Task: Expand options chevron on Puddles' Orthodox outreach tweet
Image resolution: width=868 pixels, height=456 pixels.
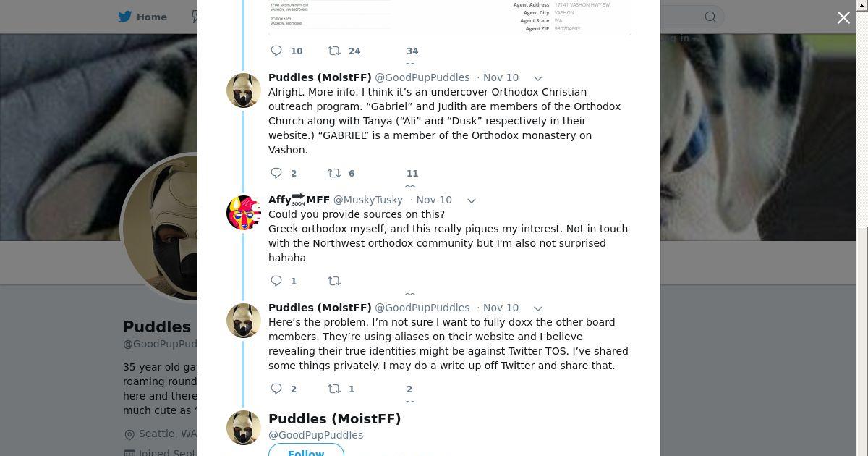Action: tap(537, 78)
